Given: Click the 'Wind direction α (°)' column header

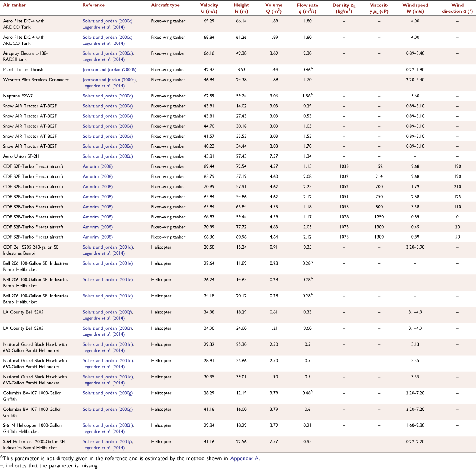Looking at the screenshot, I should click(x=458, y=8).
